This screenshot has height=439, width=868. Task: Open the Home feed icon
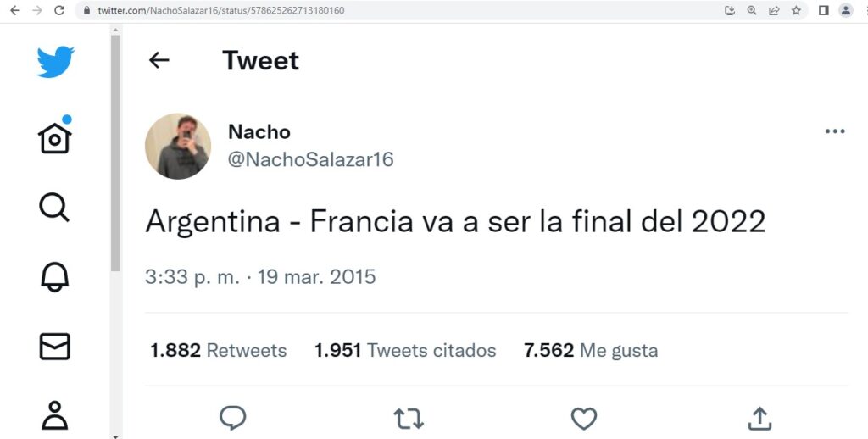(55, 136)
